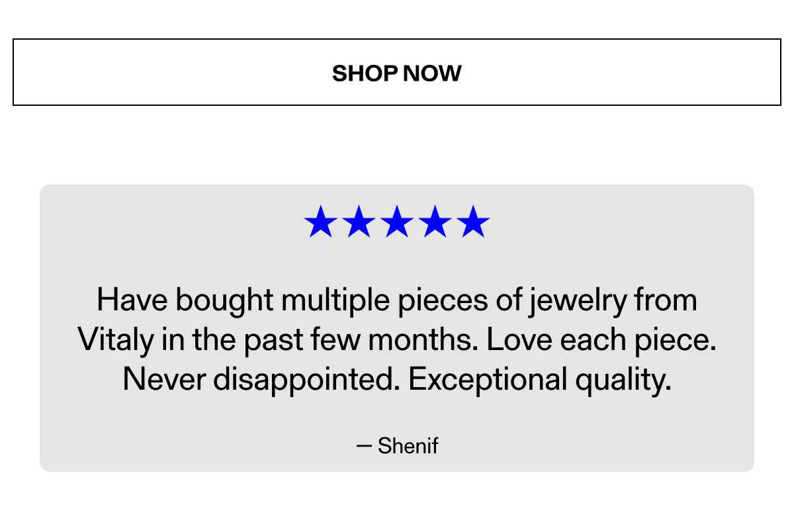Viewport: 794px width, 532px height.
Task: Click inside the SHOP NOW bordered box
Action: (x=397, y=73)
